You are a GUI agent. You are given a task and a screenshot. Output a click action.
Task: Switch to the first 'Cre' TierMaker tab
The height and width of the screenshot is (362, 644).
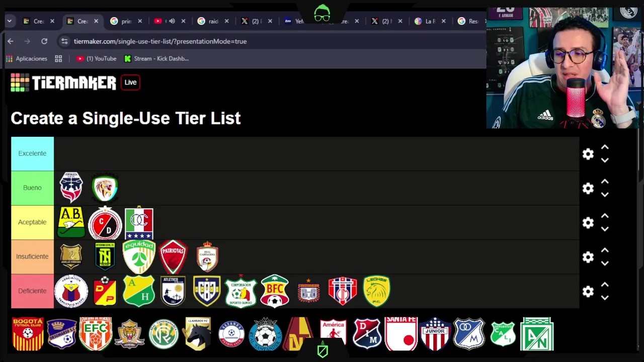tap(39, 21)
